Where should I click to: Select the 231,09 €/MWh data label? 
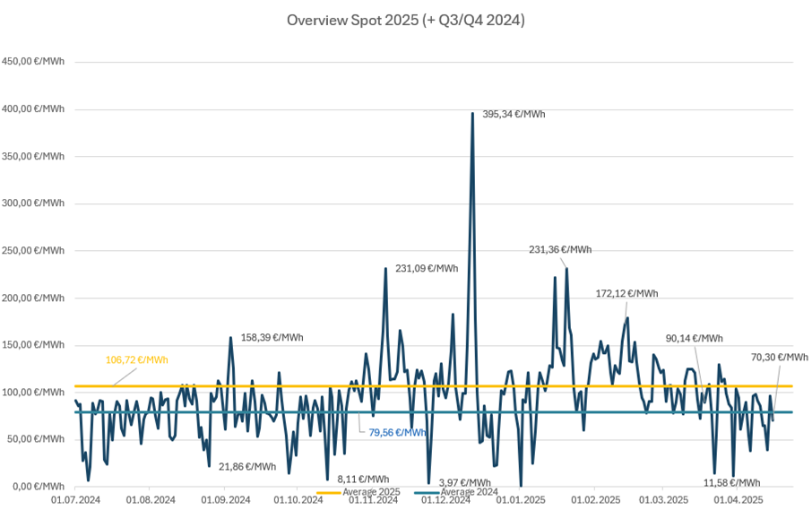tap(427, 268)
